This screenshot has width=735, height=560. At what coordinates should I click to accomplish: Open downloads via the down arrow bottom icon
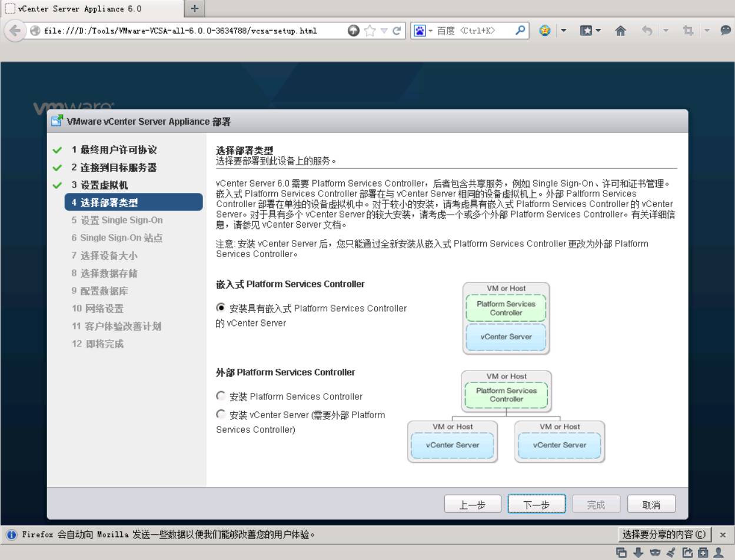point(638,552)
